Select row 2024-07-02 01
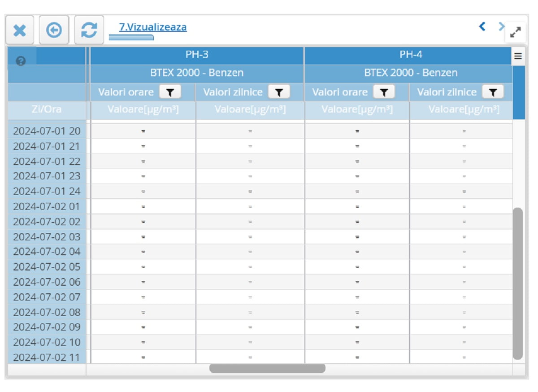538x392 pixels. (x=47, y=207)
